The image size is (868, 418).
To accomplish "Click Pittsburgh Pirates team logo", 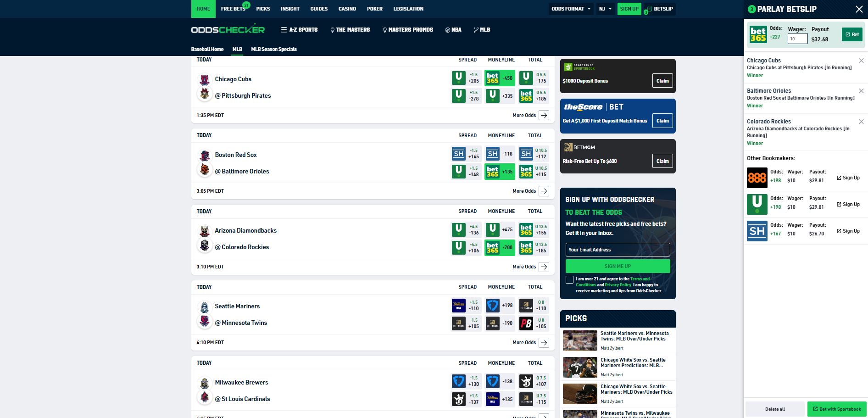I will click(205, 94).
